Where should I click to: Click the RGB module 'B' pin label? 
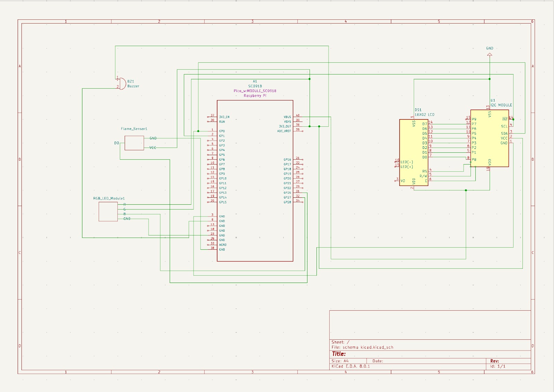125,214
